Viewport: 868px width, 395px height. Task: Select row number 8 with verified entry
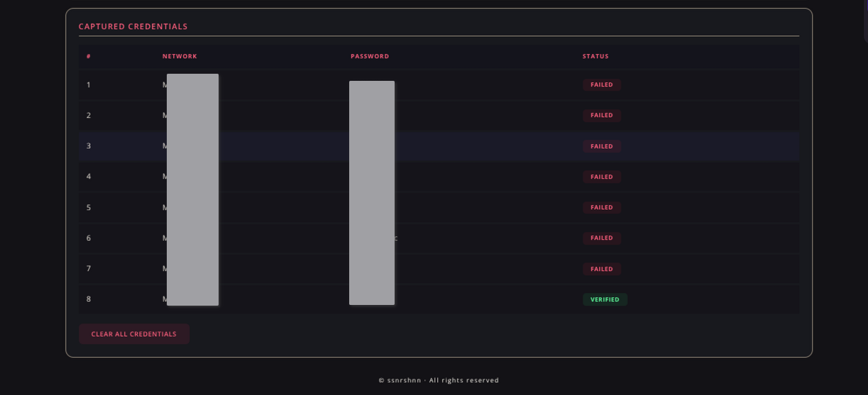click(x=89, y=299)
